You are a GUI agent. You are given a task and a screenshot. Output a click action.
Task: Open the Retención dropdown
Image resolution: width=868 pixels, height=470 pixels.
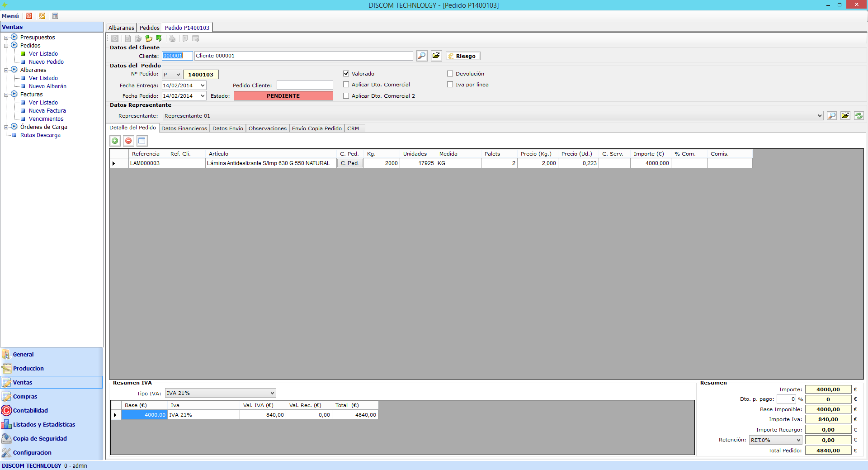tap(798, 440)
